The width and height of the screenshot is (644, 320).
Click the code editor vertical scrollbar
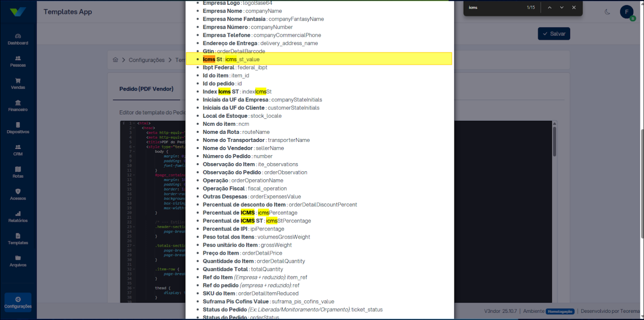(x=554, y=141)
